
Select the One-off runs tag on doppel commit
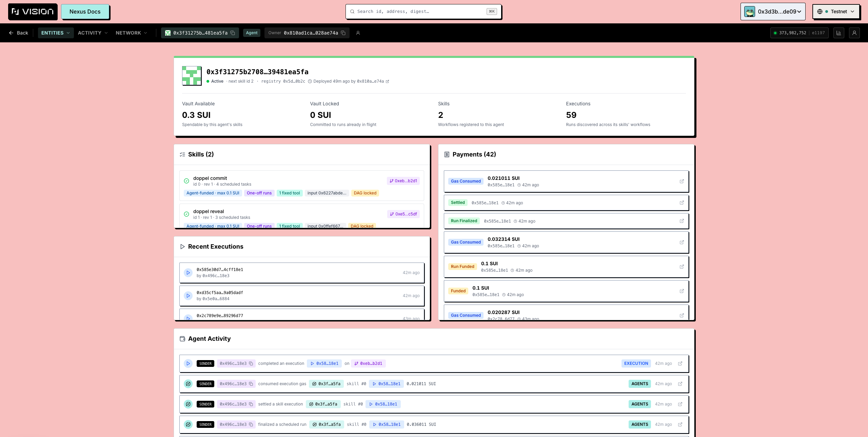pos(259,193)
